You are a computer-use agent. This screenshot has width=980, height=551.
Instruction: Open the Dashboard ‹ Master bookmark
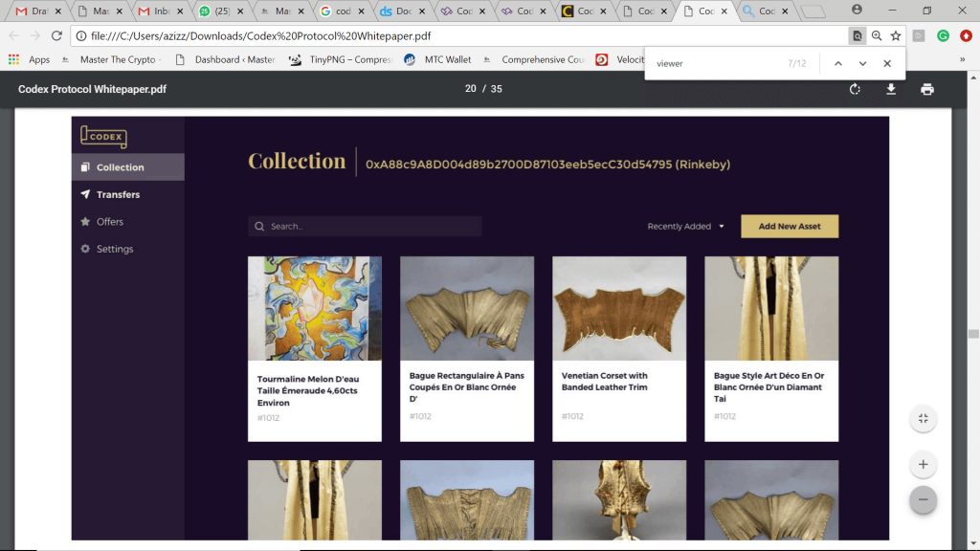[x=225, y=59]
